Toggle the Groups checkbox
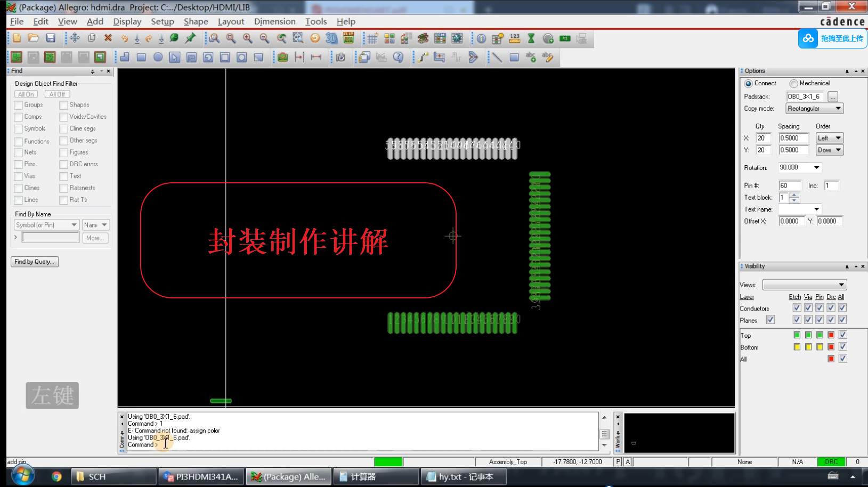868x487 pixels. 18,105
